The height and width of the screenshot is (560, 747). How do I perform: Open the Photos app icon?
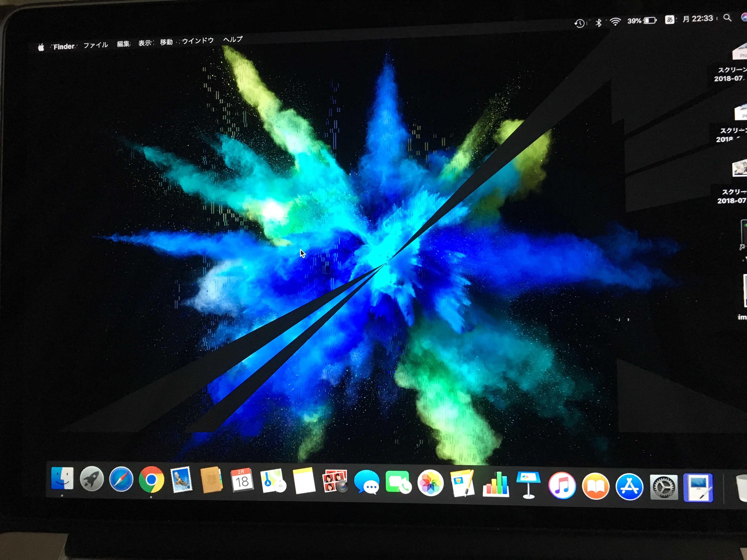click(x=430, y=483)
